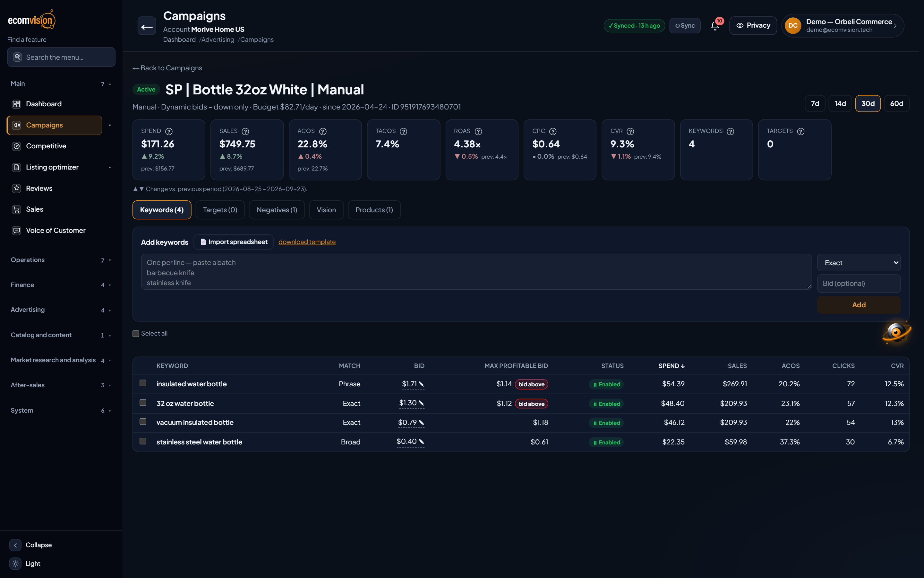The height and width of the screenshot is (578, 924).
Task: Edit bid pencil for 32 oz water bottle
Action: click(x=421, y=403)
